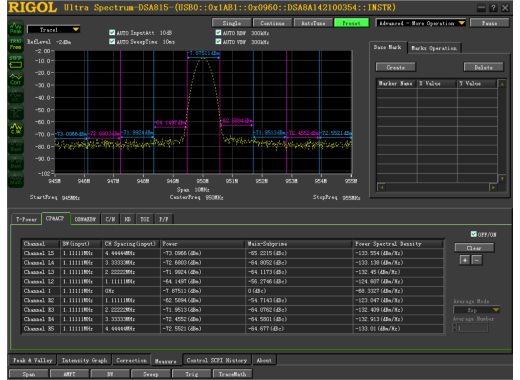The image size is (520, 380).
Task: Click the BW button at bottom
Action: 110,374
